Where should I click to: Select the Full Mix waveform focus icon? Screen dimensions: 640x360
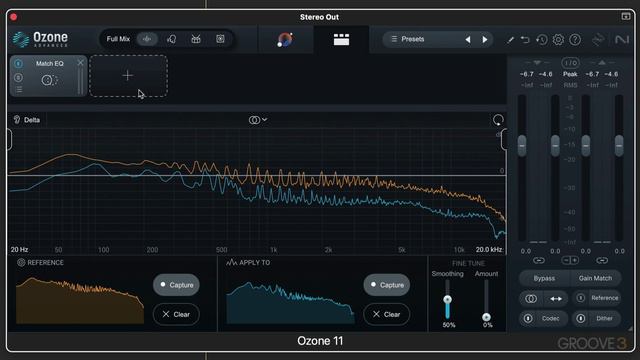[x=147, y=39]
